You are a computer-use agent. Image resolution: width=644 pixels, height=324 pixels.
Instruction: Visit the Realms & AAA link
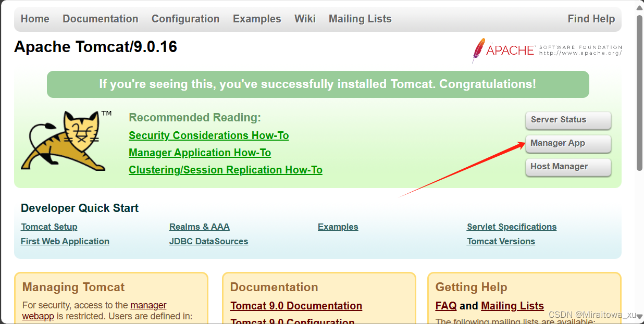coord(200,227)
